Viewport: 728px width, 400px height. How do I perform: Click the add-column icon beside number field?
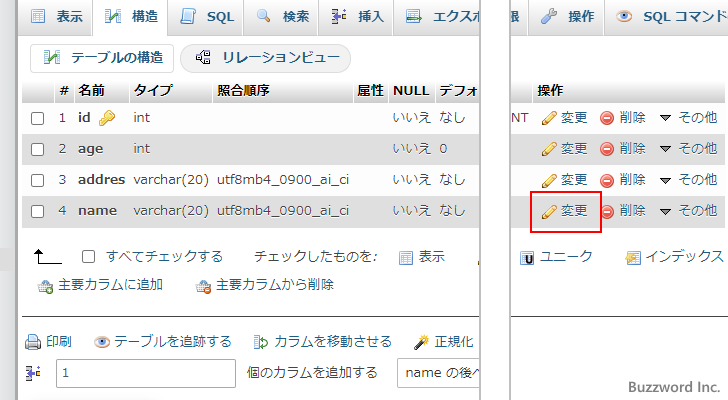tap(33, 373)
